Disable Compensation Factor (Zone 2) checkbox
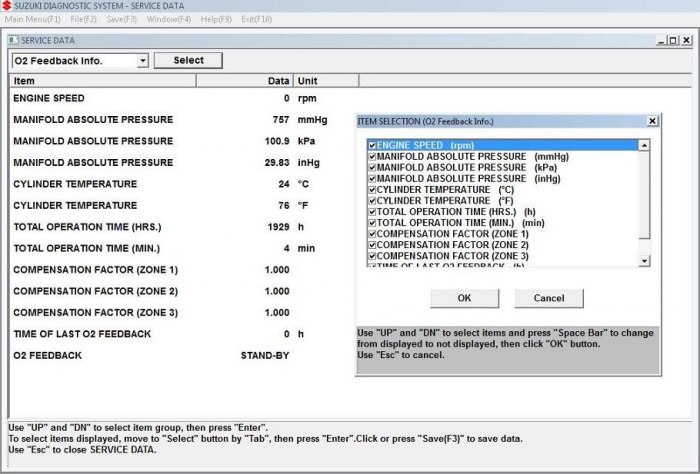Screen dimensions: 700x474 [372, 244]
